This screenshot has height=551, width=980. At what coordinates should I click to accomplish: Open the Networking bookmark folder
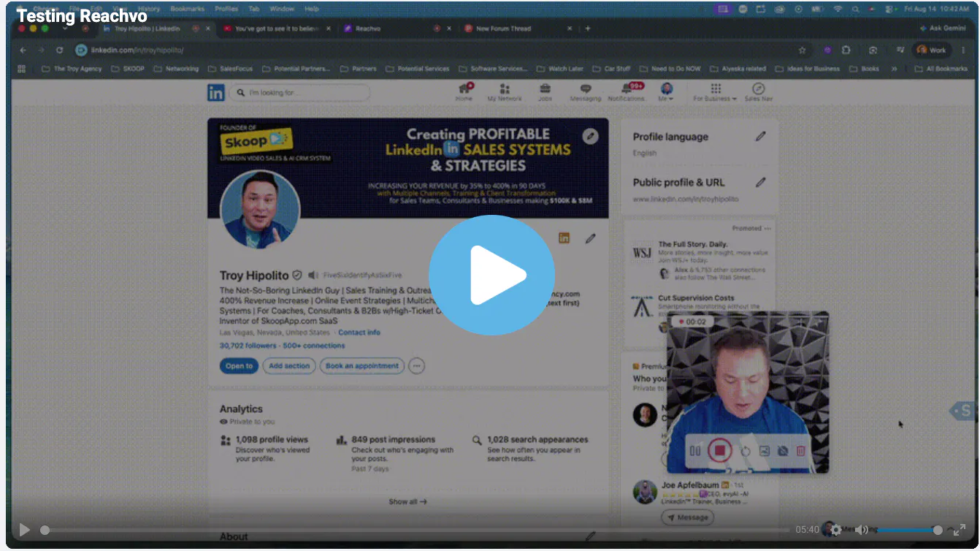[176, 69]
